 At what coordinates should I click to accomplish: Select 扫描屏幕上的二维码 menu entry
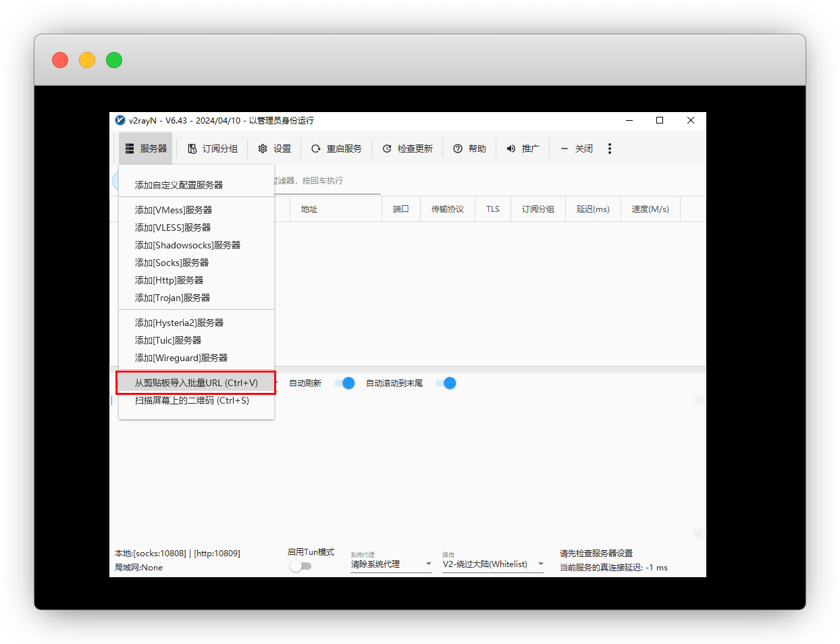pos(192,400)
